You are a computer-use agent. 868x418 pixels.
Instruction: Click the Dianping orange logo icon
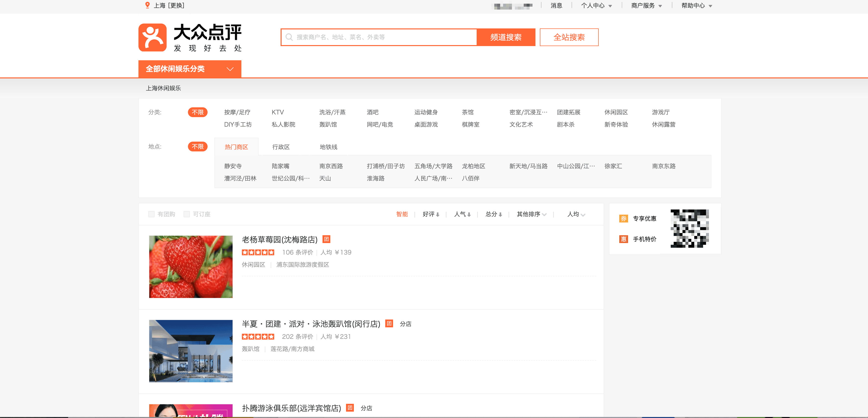[152, 37]
